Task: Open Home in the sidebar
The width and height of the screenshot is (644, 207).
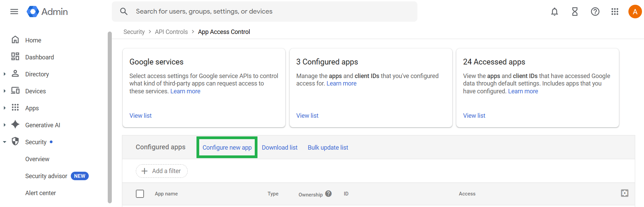Action: tap(33, 40)
